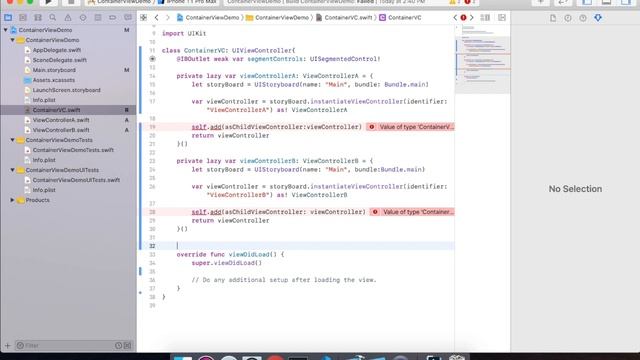640x360 pixels.
Task: Click the error message on line 19
Action: pyautogui.click(x=410, y=127)
